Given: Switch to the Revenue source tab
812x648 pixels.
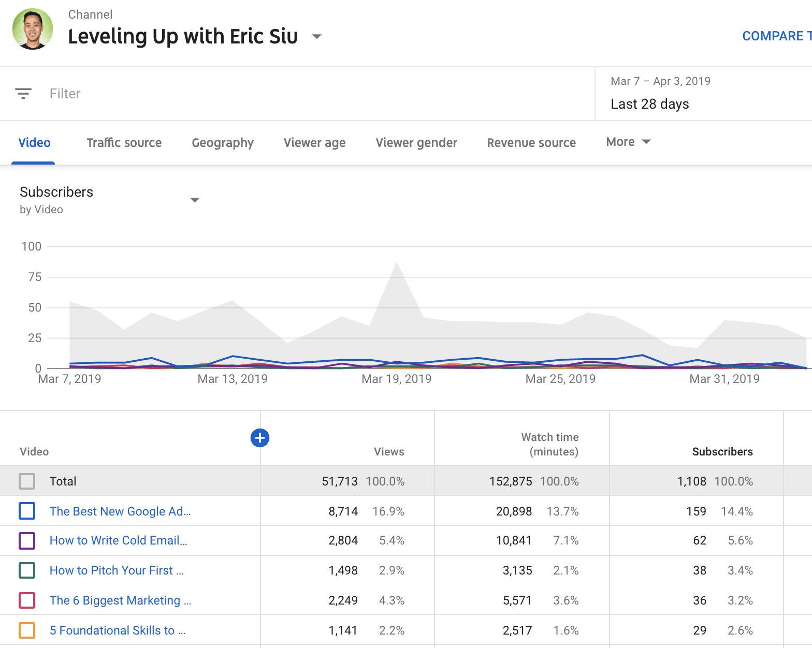Looking at the screenshot, I should [x=532, y=143].
